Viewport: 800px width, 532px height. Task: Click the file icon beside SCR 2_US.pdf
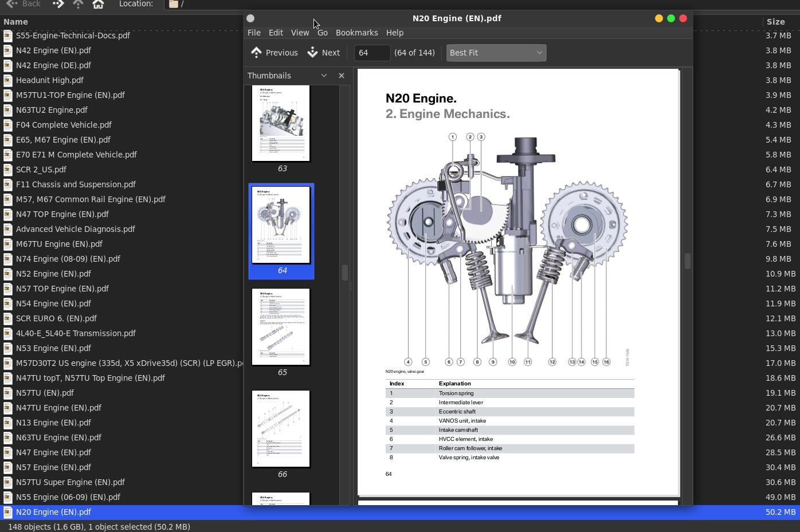pyautogui.click(x=8, y=170)
